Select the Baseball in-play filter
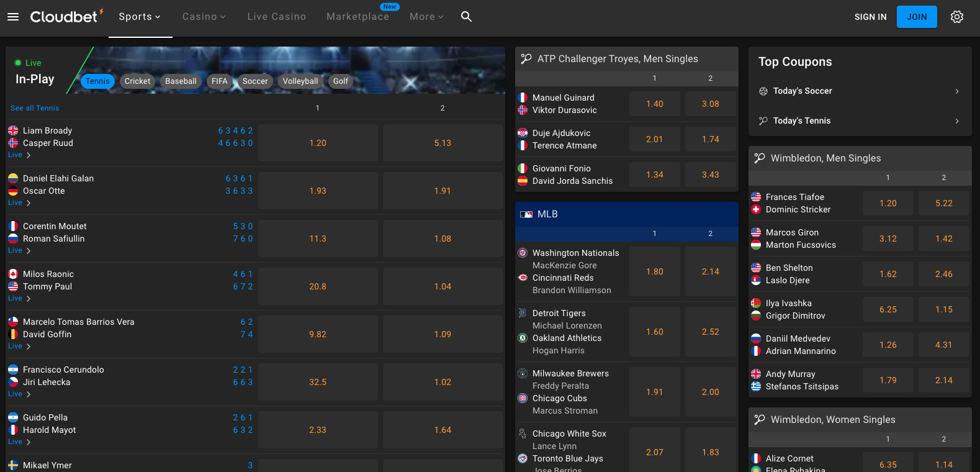980x472 pixels. (x=181, y=81)
